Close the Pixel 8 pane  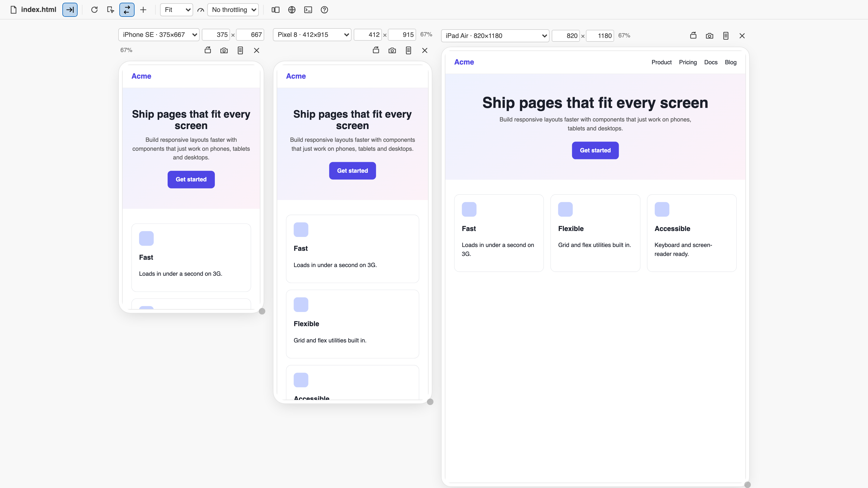(425, 50)
